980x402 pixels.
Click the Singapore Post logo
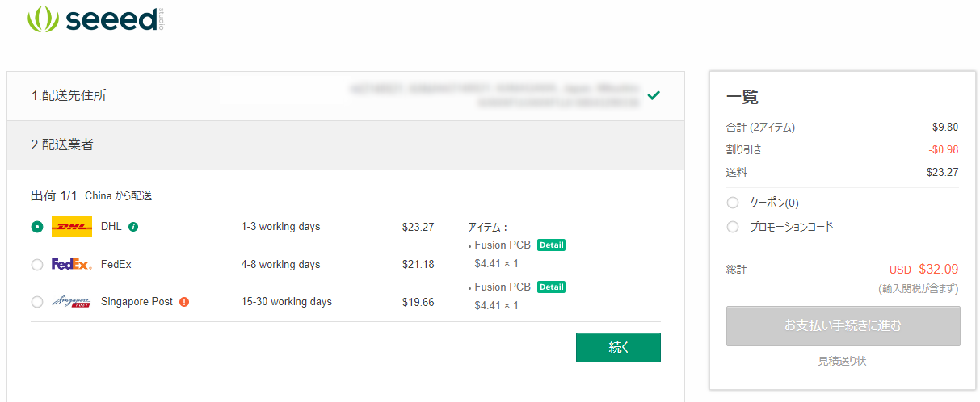pos(72,302)
